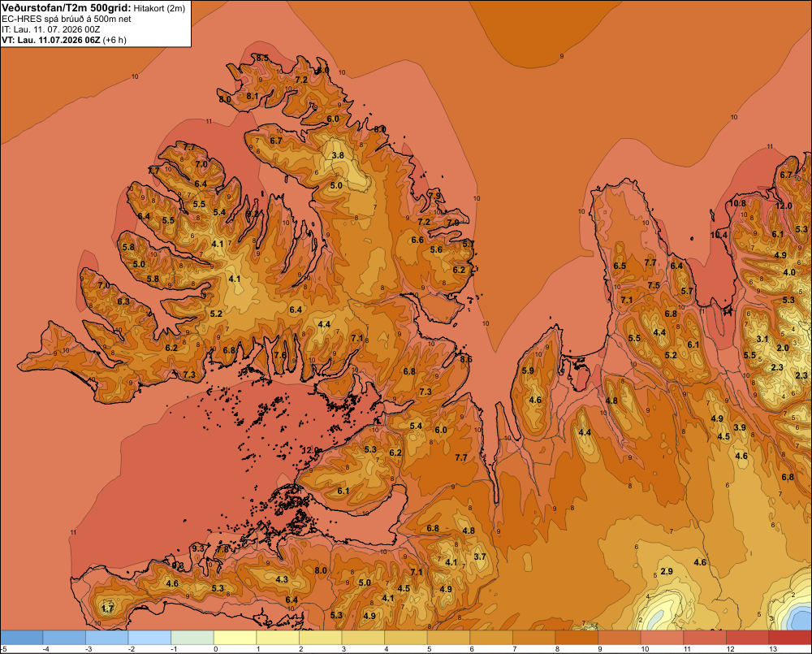The width and height of the screenshot is (812, 654).
Task: Click the '5.9' temperature value on the map
Action: pyautogui.click(x=528, y=370)
